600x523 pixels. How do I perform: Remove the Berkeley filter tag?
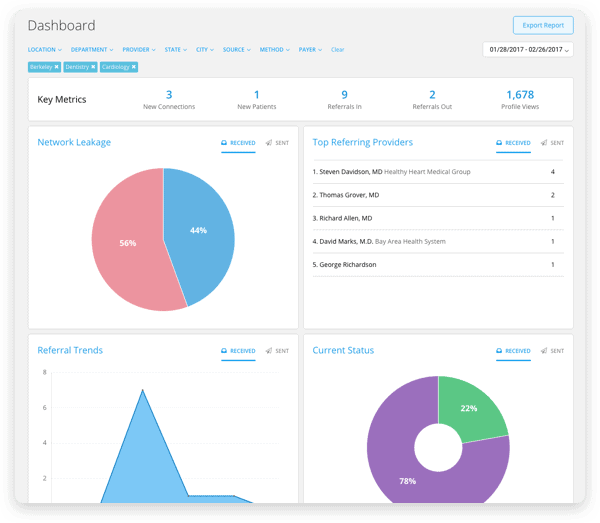[56, 67]
